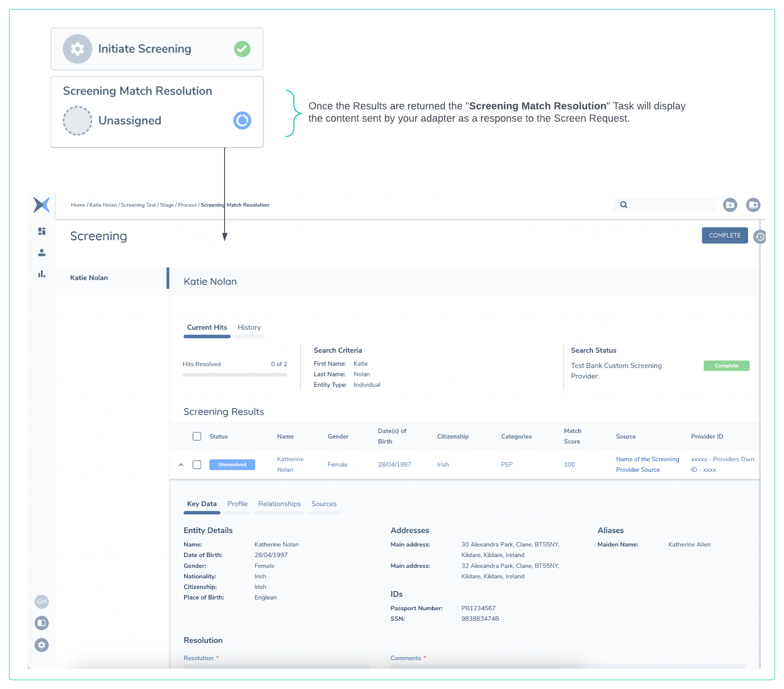784x689 pixels.
Task: Click the GM user avatar
Action: (x=42, y=601)
